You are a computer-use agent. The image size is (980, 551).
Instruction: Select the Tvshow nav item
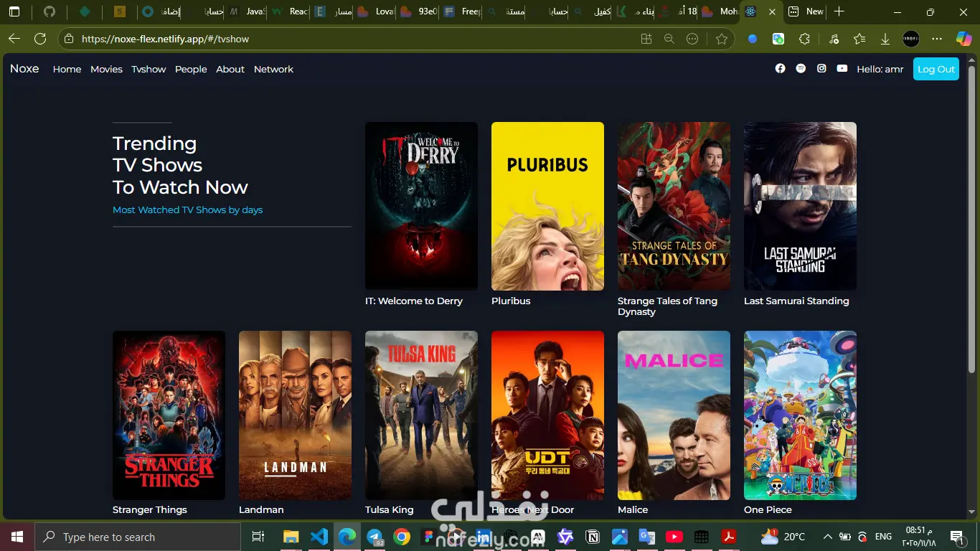click(x=149, y=69)
